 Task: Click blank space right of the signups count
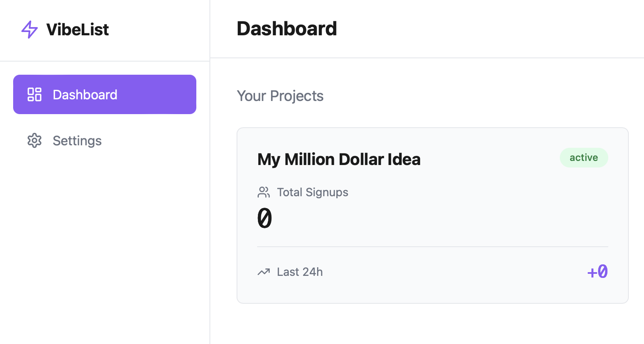pos(431,218)
